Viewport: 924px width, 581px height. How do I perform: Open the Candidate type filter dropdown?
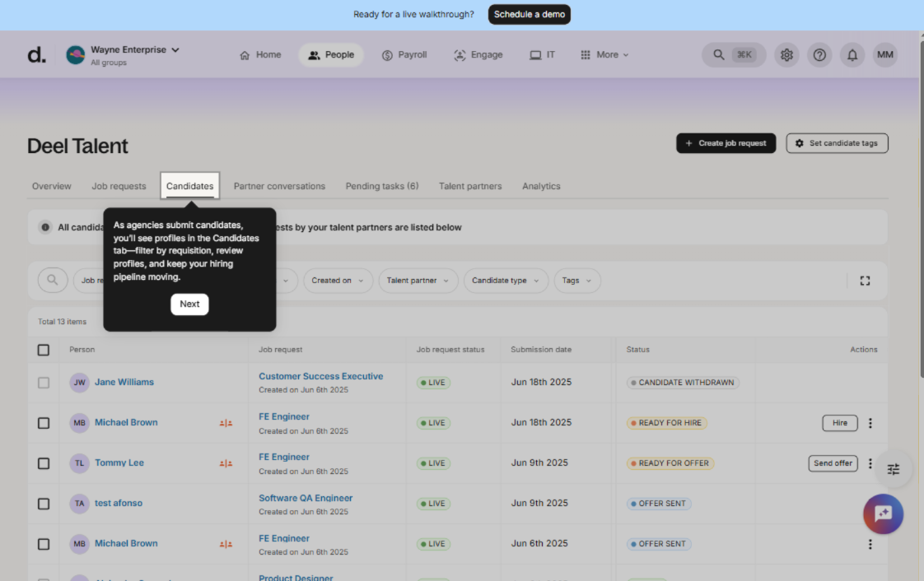(505, 281)
